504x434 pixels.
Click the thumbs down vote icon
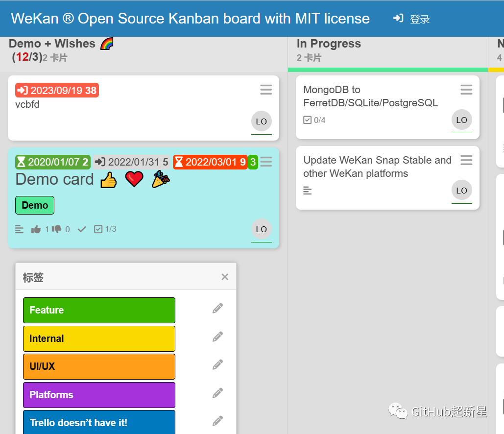56,229
